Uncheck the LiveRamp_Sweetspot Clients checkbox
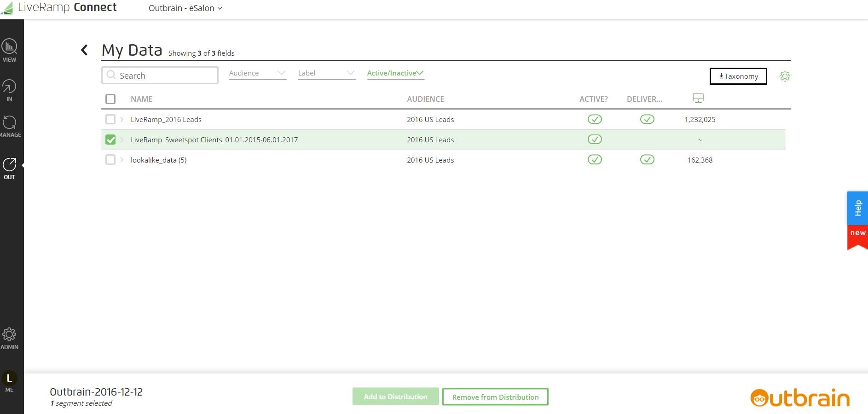Screen dimensions: 868x414 click(x=110, y=140)
